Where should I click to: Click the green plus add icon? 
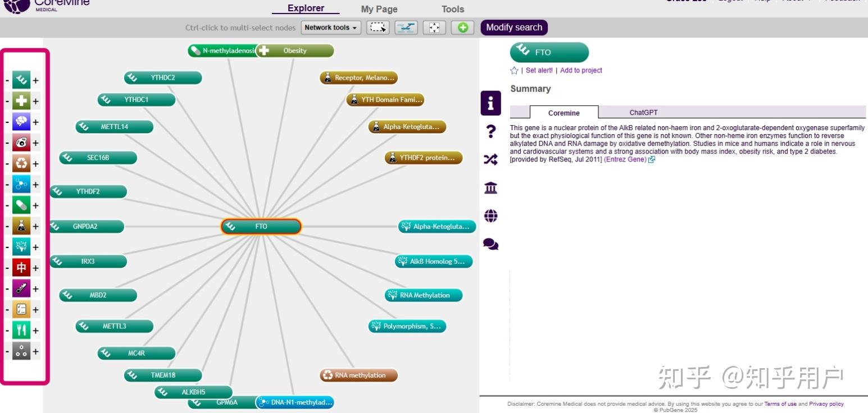pyautogui.click(x=462, y=27)
